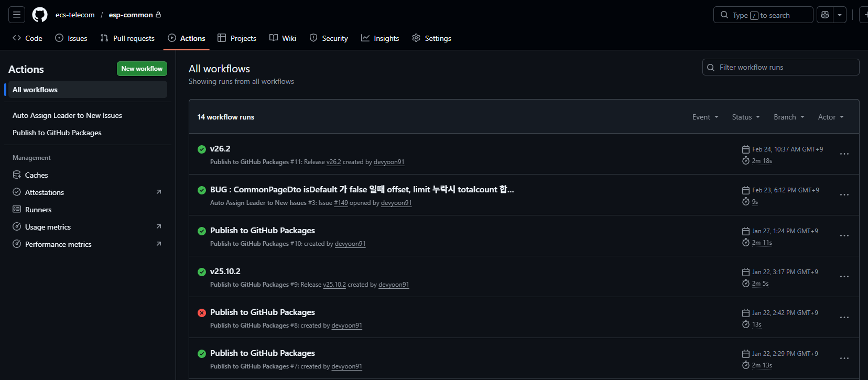Click the search box in header
868x380 pixels.
coord(763,15)
